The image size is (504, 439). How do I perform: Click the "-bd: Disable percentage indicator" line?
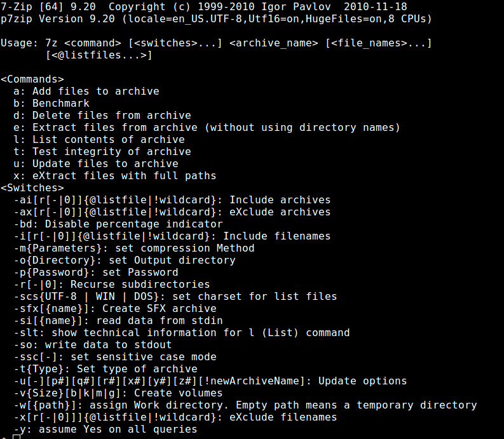pos(118,224)
